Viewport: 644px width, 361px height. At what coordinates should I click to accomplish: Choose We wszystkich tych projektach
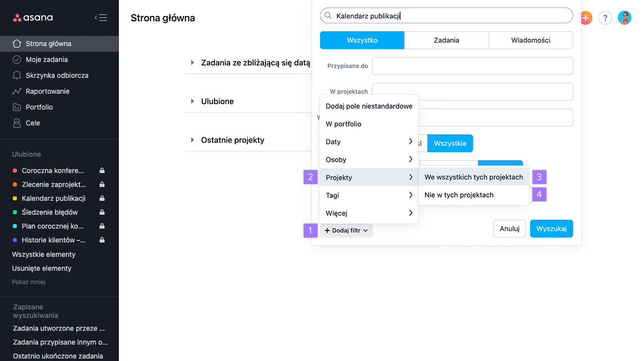[474, 177]
